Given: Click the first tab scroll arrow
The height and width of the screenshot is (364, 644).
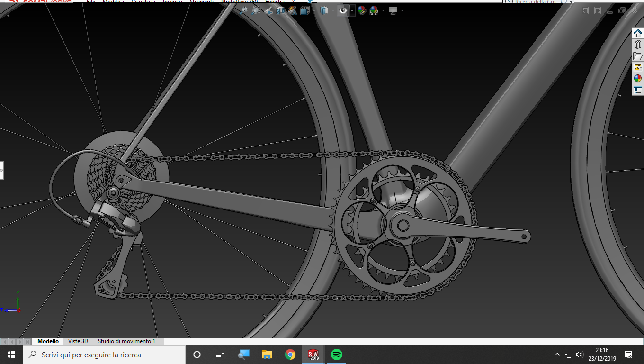Looking at the screenshot, I should point(4,341).
